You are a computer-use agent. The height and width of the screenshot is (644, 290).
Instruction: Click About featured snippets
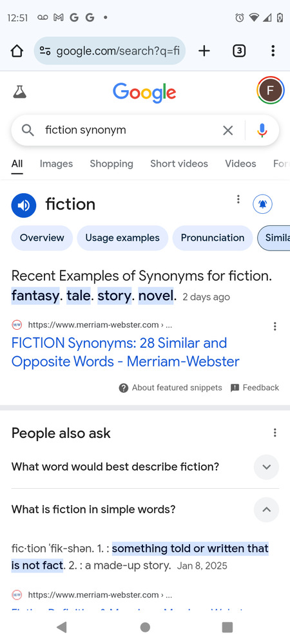pyautogui.click(x=171, y=388)
